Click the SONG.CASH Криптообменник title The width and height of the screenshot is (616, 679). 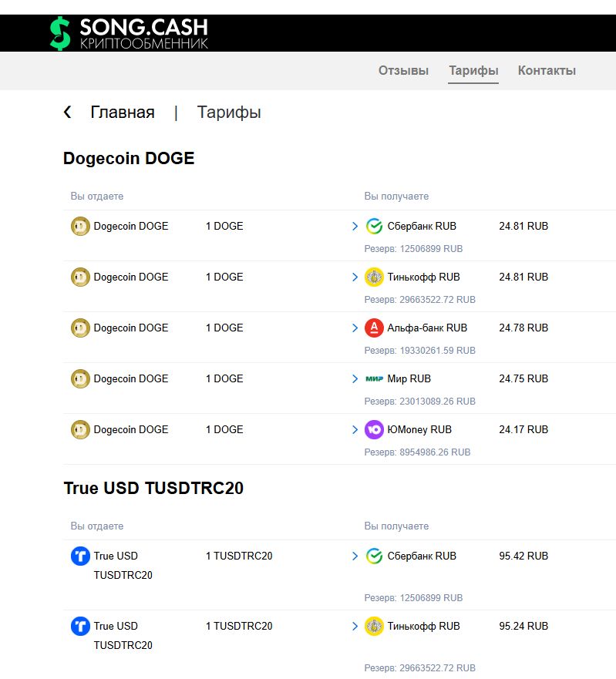(144, 33)
